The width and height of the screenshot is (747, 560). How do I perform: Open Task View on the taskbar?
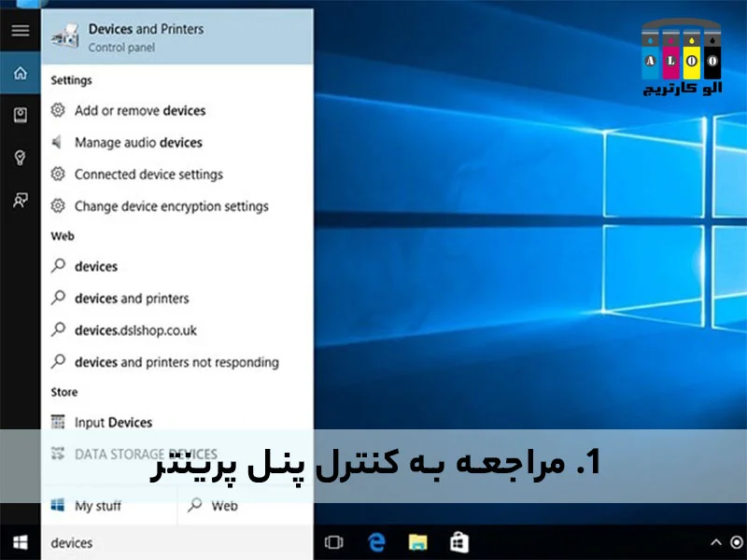coord(333,542)
